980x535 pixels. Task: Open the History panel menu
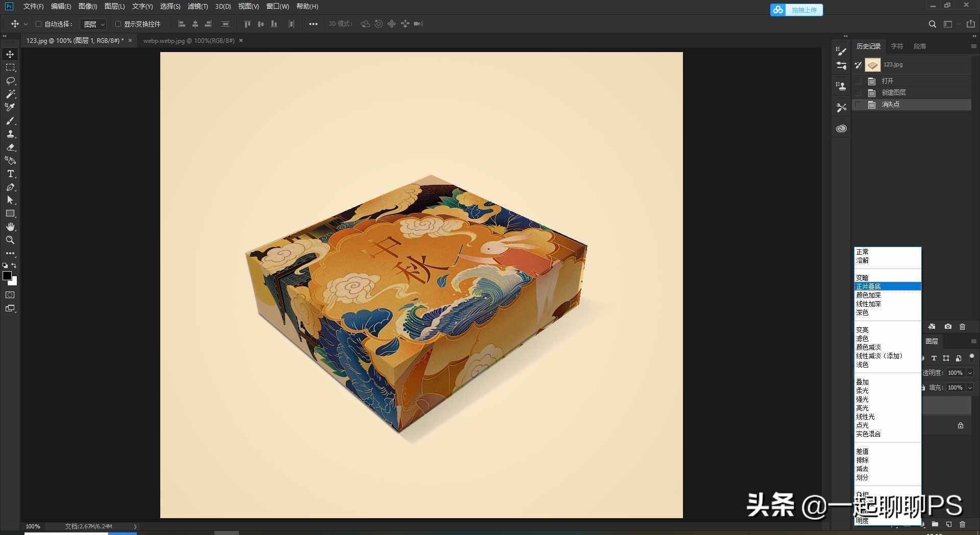tap(973, 46)
